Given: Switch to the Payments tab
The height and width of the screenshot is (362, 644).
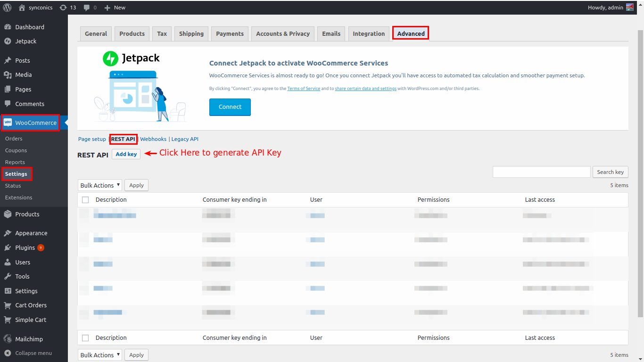Looking at the screenshot, I should 230,34.
